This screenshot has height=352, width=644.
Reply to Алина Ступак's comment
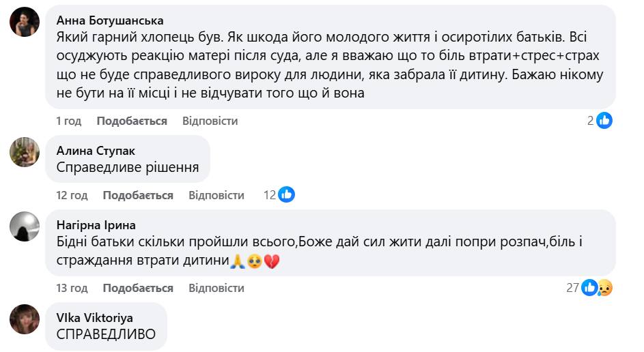click(216, 195)
